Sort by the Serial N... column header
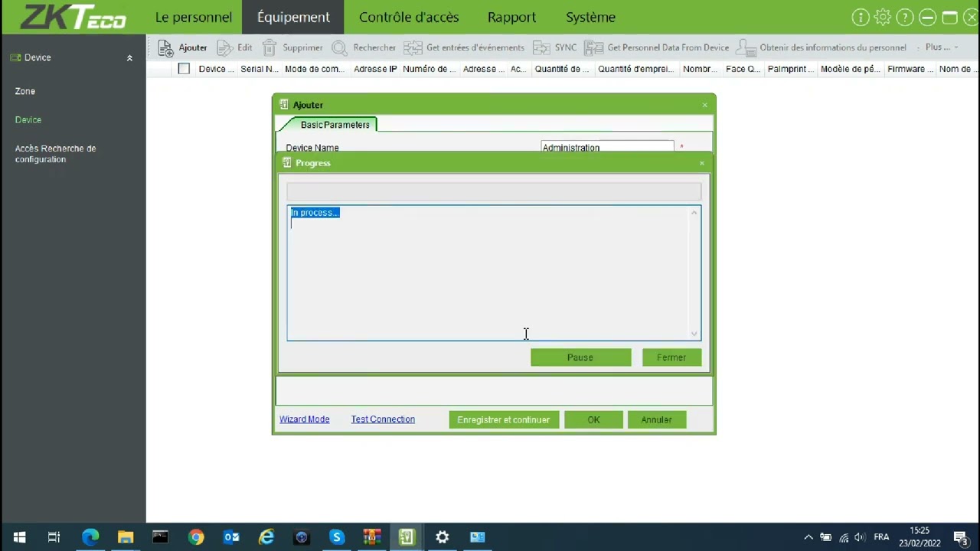This screenshot has width=980, height=551. 260,69
